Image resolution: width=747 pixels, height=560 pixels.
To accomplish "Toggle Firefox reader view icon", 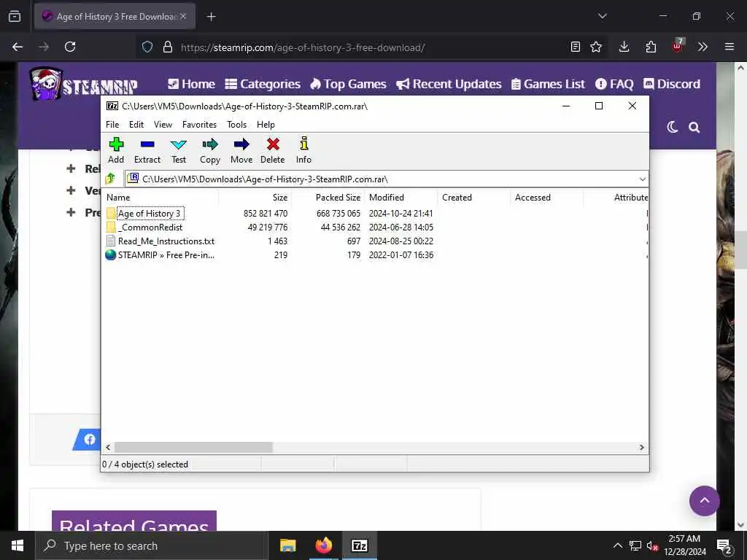I will [576, 47].
